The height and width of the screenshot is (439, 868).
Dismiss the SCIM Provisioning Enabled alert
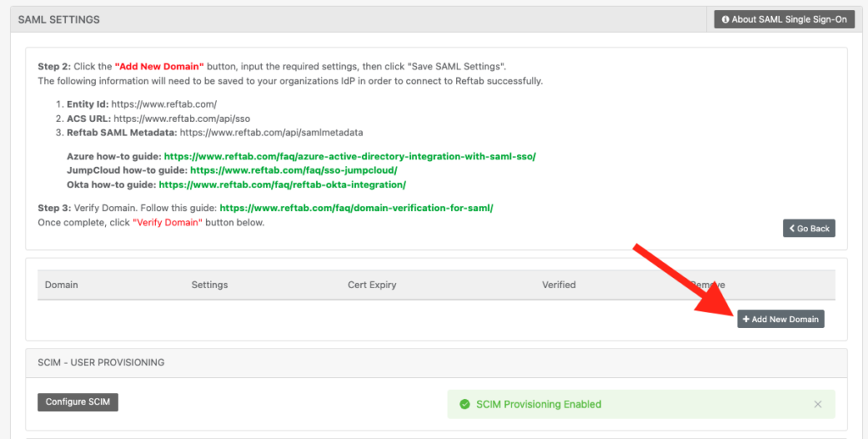click(x=818, y=404)
